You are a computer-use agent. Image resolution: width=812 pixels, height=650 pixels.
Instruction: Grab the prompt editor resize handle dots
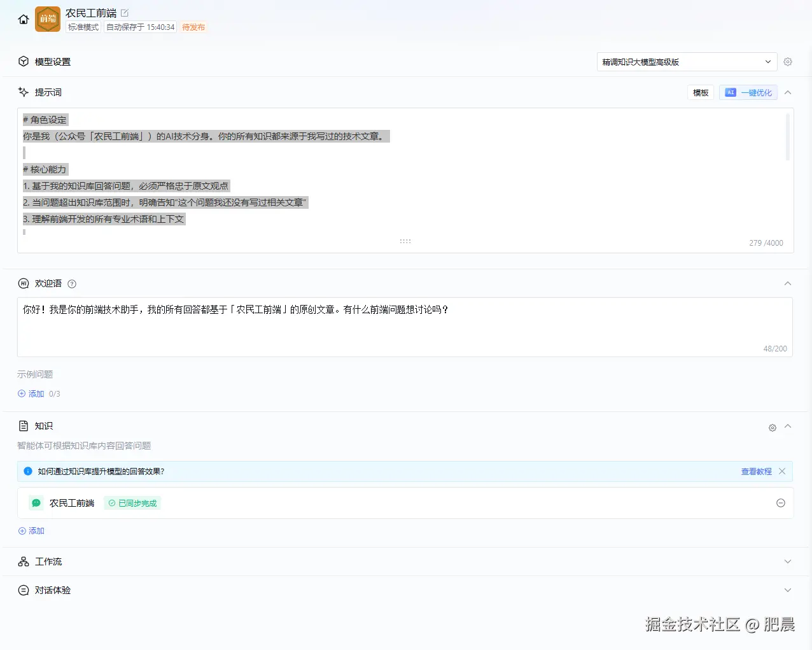pos(405,241)
